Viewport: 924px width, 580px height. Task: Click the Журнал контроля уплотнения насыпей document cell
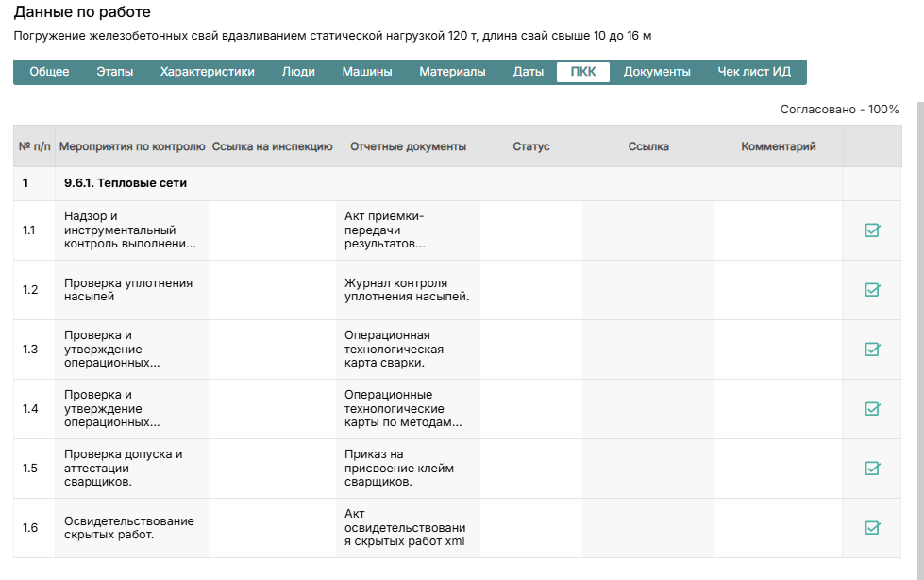coord(407,290)
